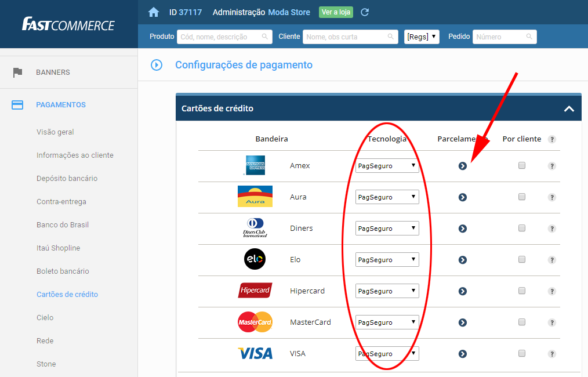
Task: Click the American Express card logo
Action: 255,165
